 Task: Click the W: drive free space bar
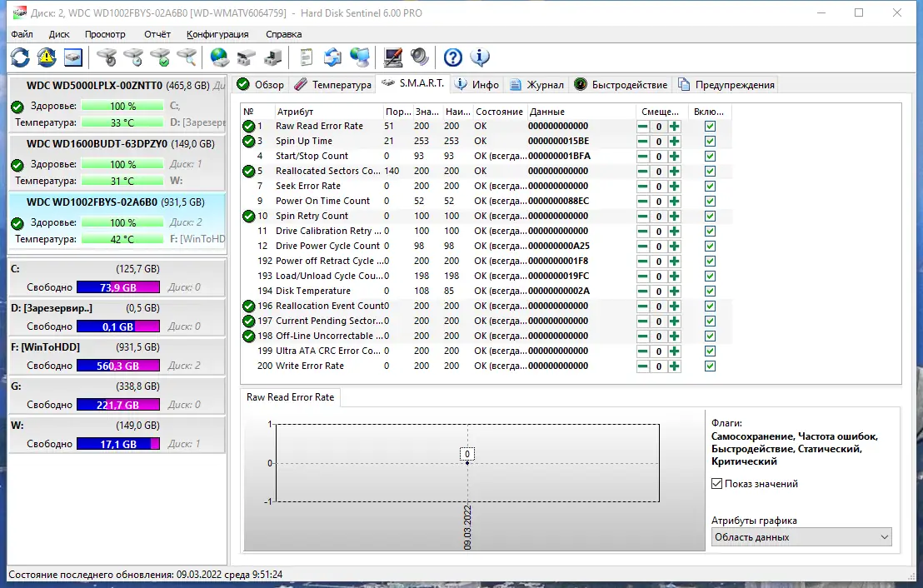point(117,444)
